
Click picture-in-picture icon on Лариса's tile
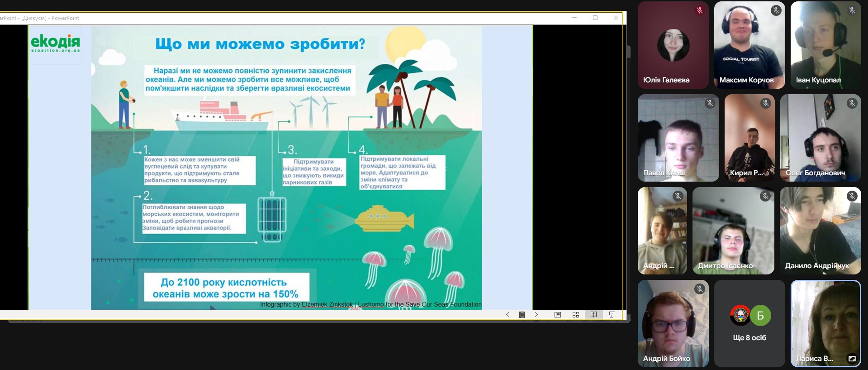[x=852, y=358]
